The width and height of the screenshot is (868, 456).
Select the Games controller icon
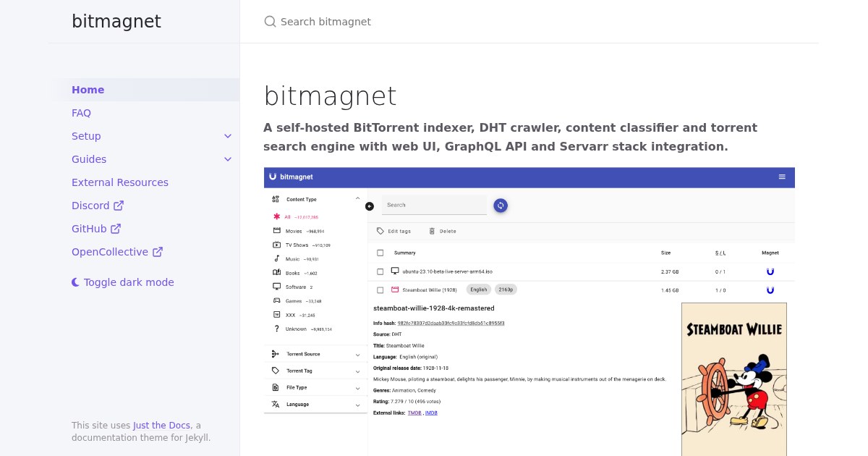tap(276, 300)
